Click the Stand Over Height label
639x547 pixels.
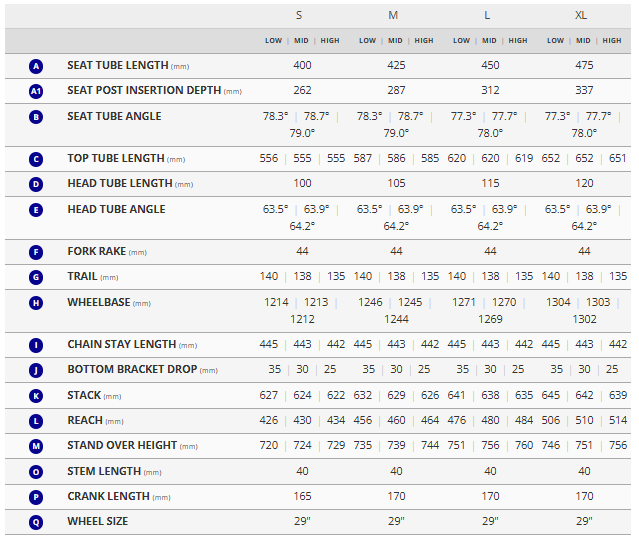click(122, 446)
